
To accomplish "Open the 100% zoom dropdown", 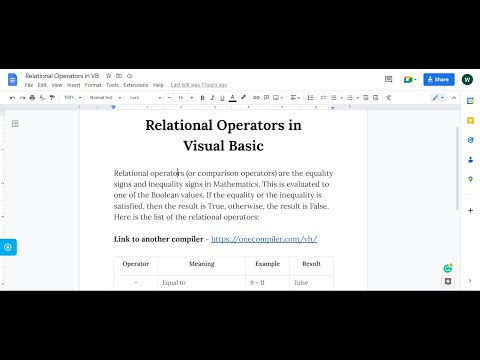I will click(x=72, y=98).
